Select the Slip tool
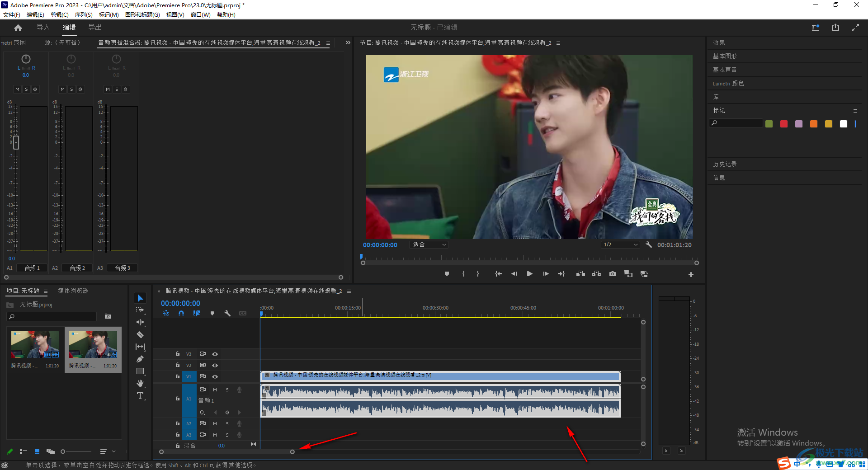The width and height of the screenshot is (868, 470). (x=140, y=347)
